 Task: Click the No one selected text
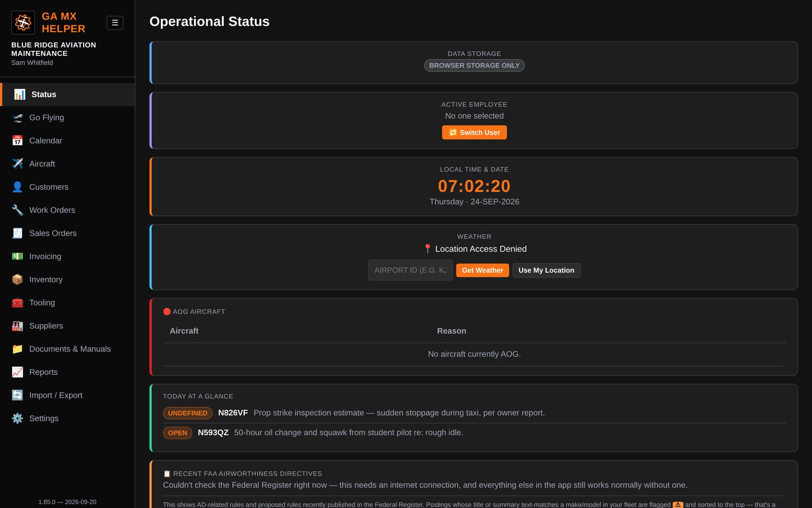pyautogui.click(x=474, y=116)
